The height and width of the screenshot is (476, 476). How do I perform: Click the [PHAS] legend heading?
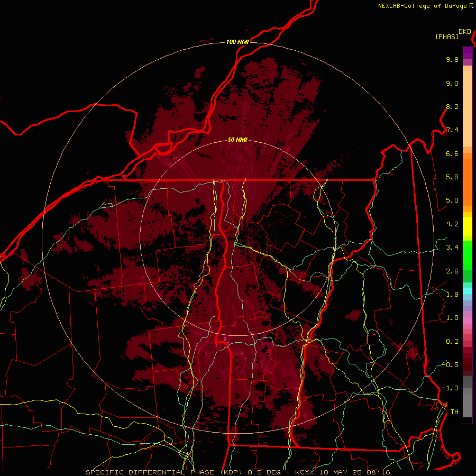[447, 37]
